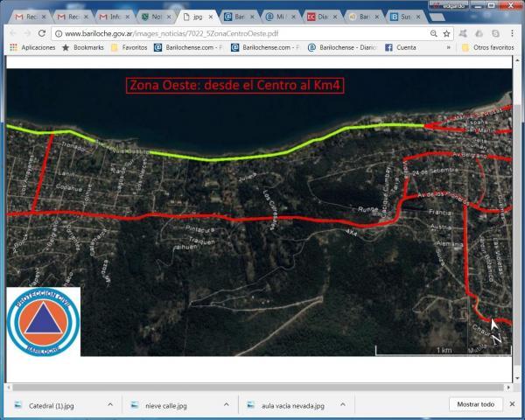
Task: Click the vertical scrollbar down arrow
Action: click(x=516, y=379)
